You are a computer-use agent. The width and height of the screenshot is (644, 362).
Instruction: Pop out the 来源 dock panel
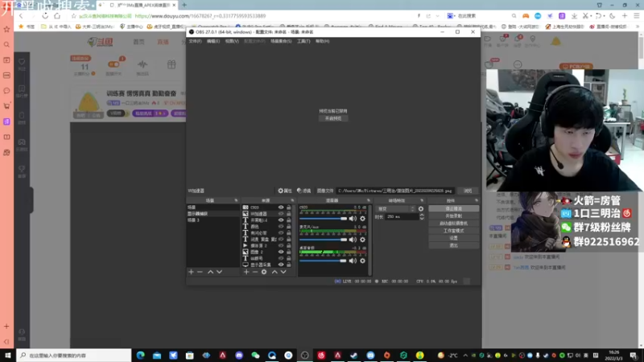click(x=292, y=200)
